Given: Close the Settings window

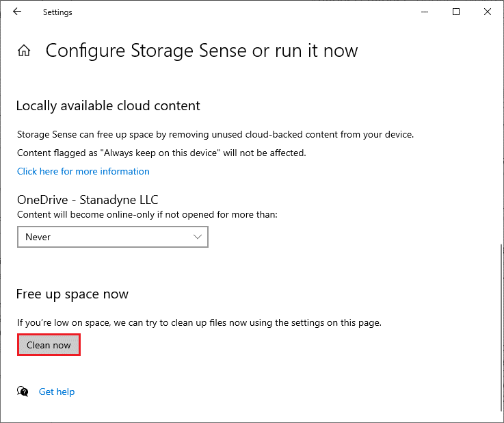Looking at the screenshot, I should (x=487, y=12).
